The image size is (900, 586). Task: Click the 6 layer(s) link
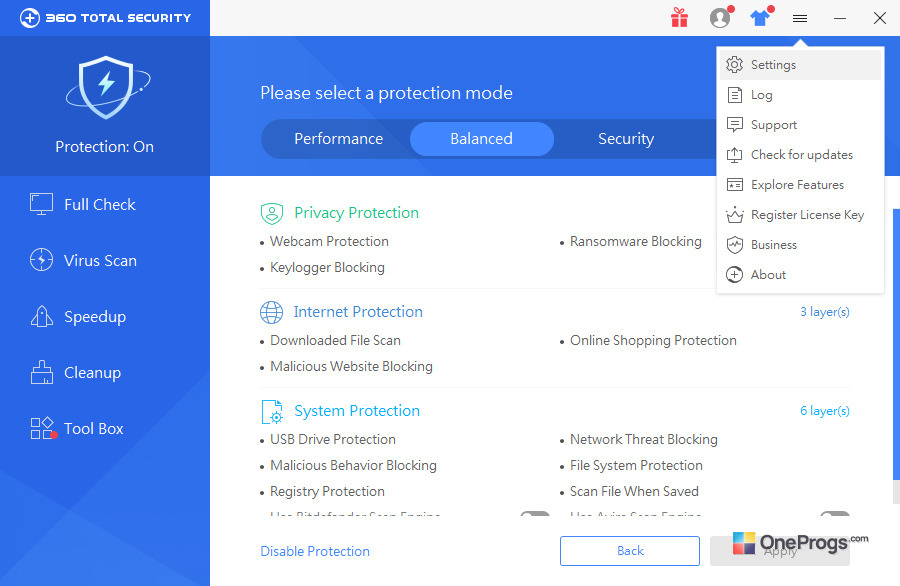(x=825, y=411)
